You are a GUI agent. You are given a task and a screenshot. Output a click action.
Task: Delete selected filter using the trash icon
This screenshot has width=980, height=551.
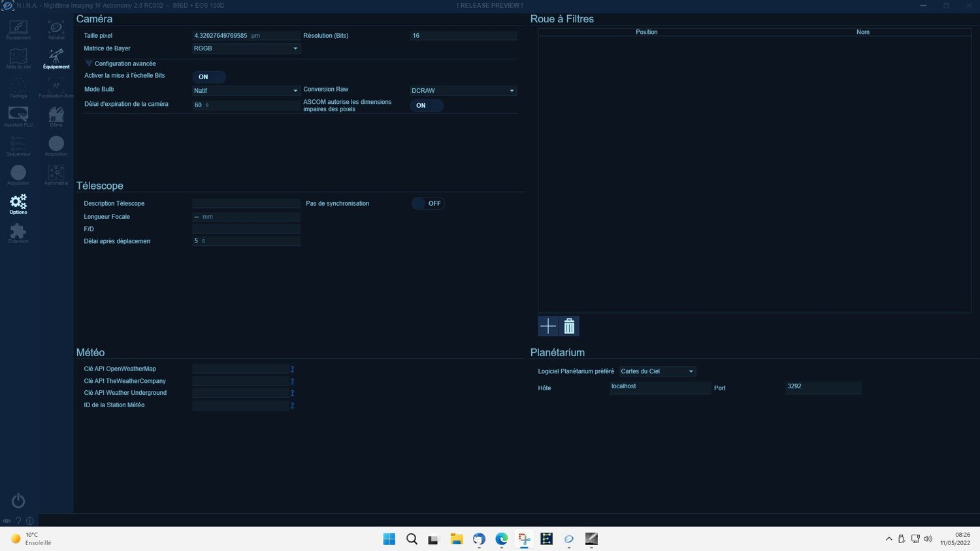pyautogui.click(x=569, y=326)
